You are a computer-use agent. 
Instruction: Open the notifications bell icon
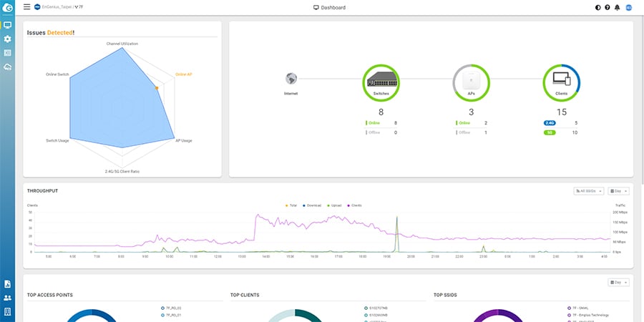click(617, 7)
